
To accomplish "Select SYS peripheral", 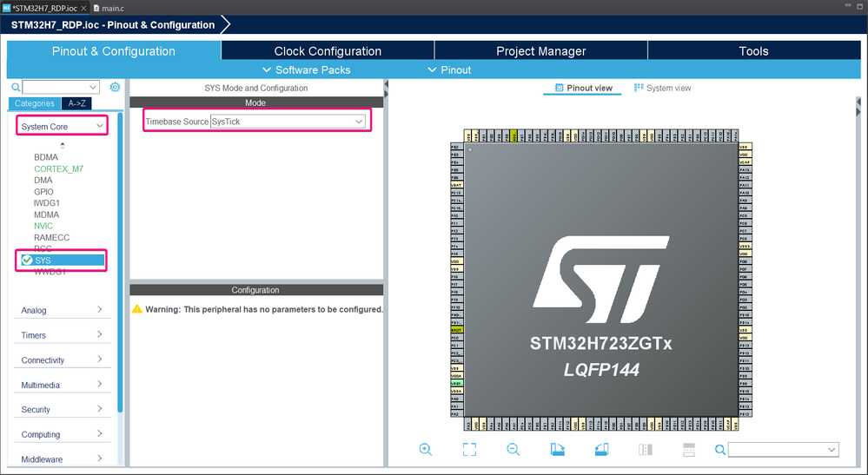I will point(62,261).
